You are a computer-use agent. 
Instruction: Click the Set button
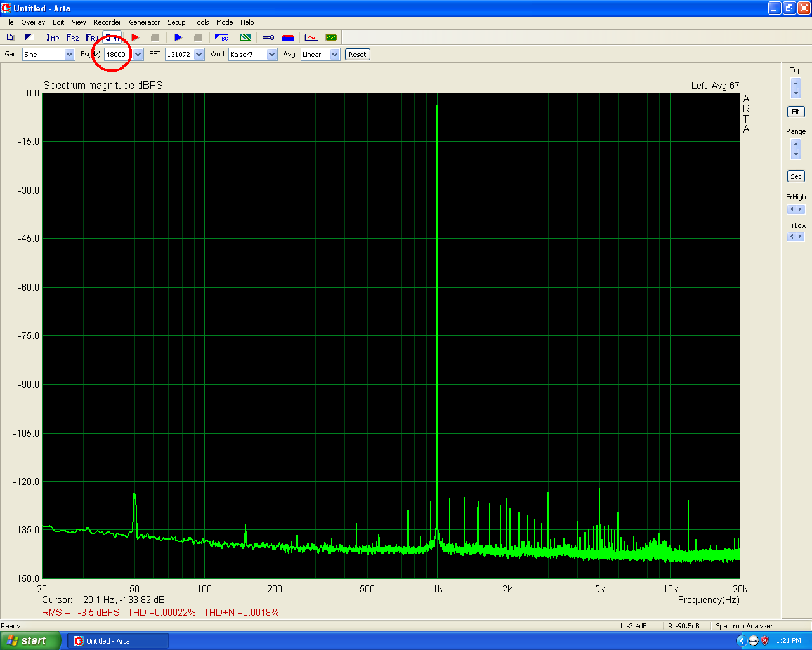point(796,176)
